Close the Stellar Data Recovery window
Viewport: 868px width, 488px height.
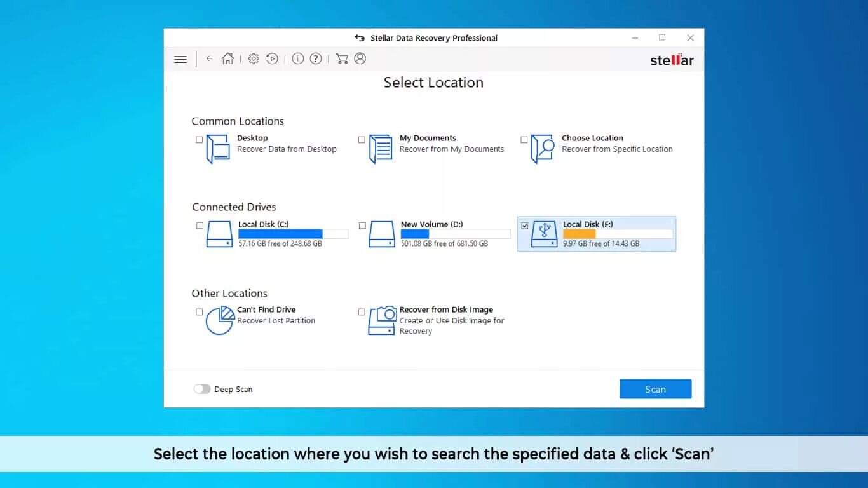coord(690,38)
